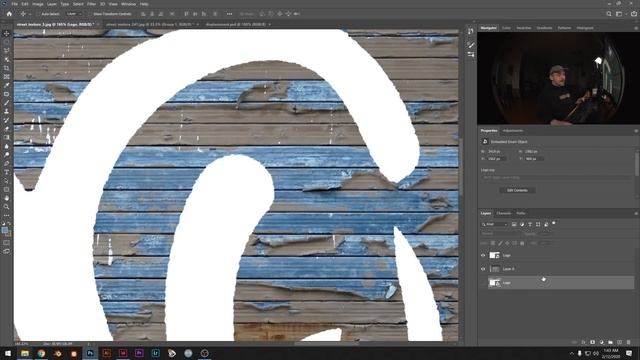Open the Filter menu

point(91,4)
